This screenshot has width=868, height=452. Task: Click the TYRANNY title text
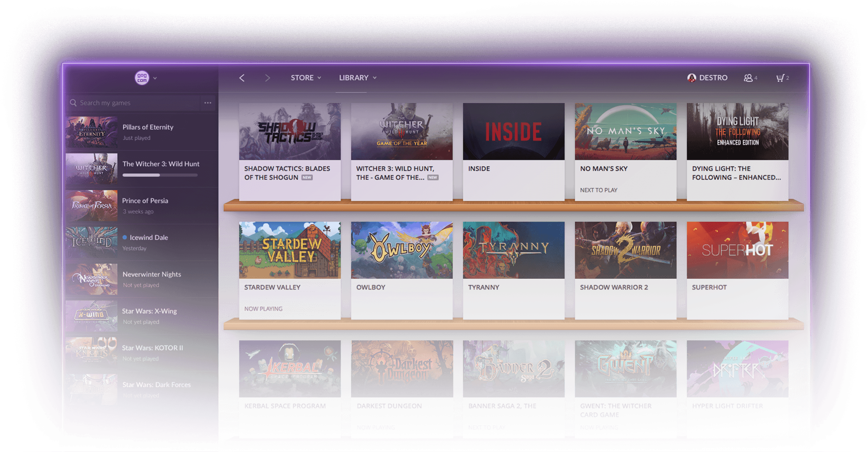[x=484, y=287]
